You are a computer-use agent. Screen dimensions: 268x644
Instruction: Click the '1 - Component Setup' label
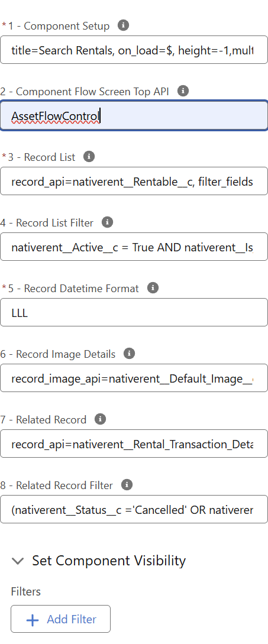(59, 26)
